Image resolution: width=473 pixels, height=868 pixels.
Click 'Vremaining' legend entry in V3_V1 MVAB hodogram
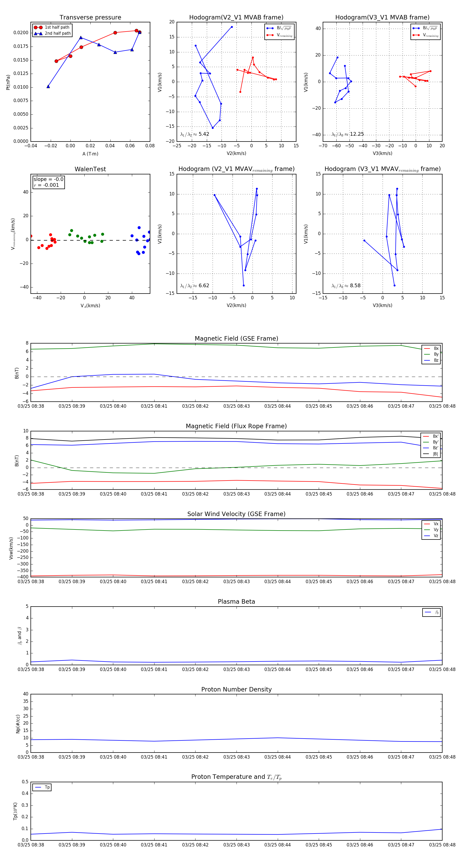[425, 35]
